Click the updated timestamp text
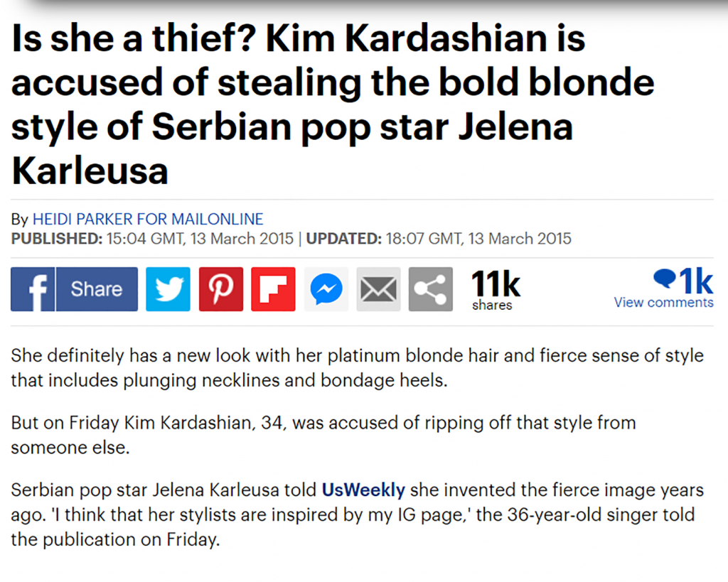The height and width of the screenshot is (582, 728). tap(439, 239)
